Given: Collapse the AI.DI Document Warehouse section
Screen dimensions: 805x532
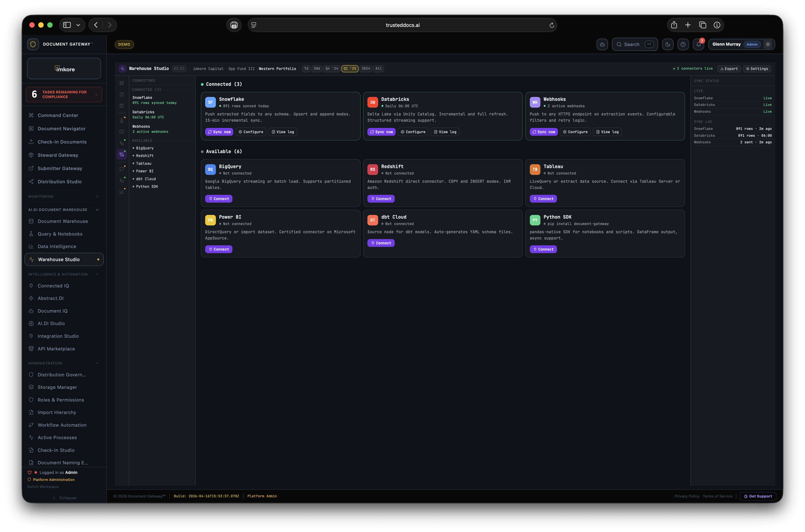Looking at the screenshot, I should point(64,210).
